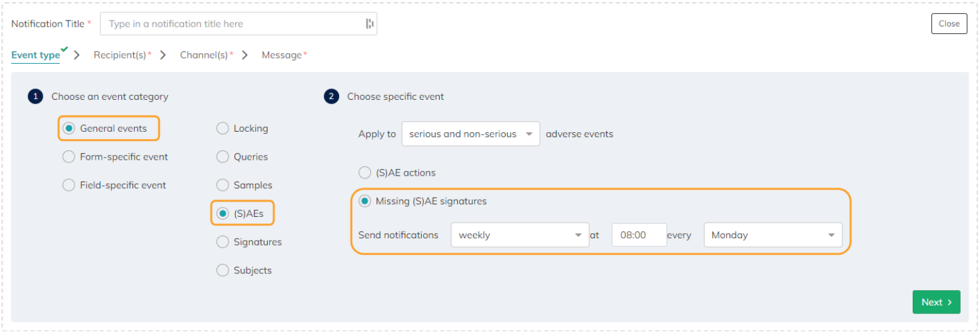980x332 pixels.
Task: Choose the Field-specific event radio button
Action: click(x=69, y=185)
